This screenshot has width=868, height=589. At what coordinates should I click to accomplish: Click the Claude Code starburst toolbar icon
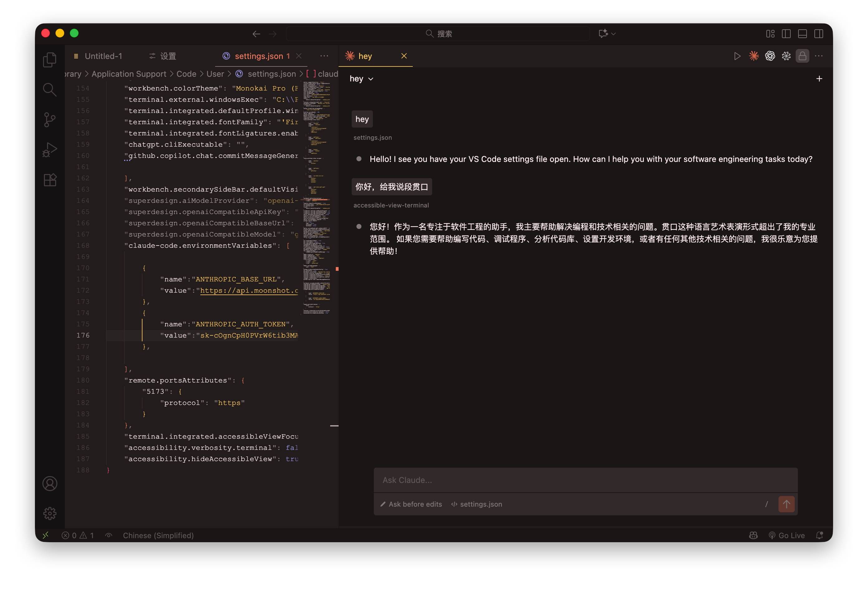pos(754,56)
